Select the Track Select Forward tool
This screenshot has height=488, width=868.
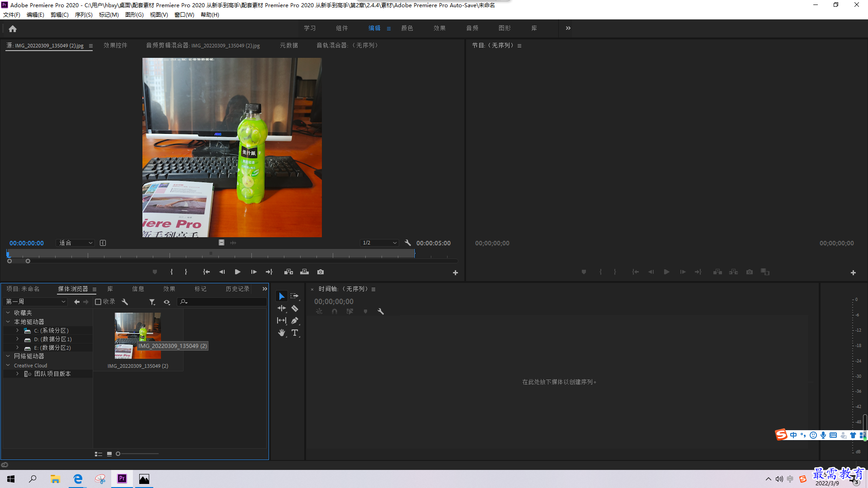[295, 296]
